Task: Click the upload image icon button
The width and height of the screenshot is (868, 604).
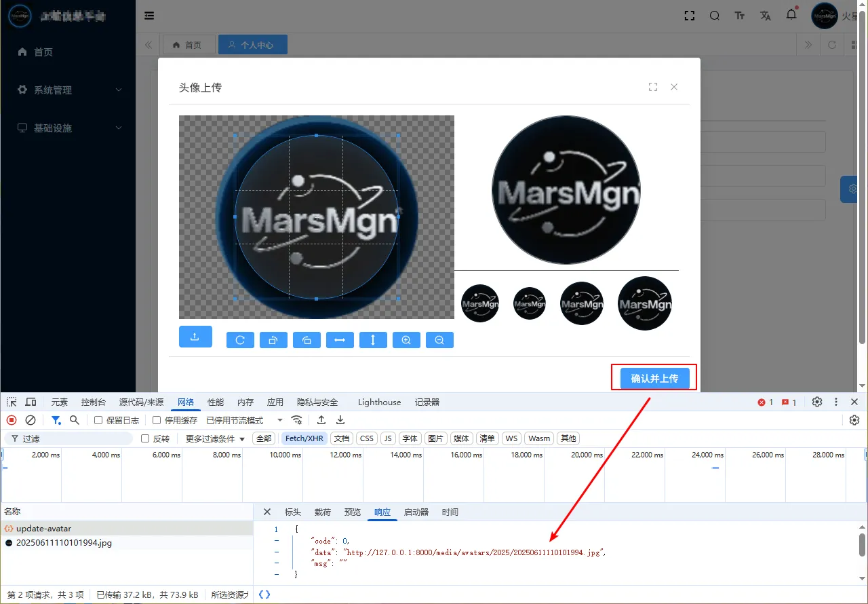Action: pos(195,337)
